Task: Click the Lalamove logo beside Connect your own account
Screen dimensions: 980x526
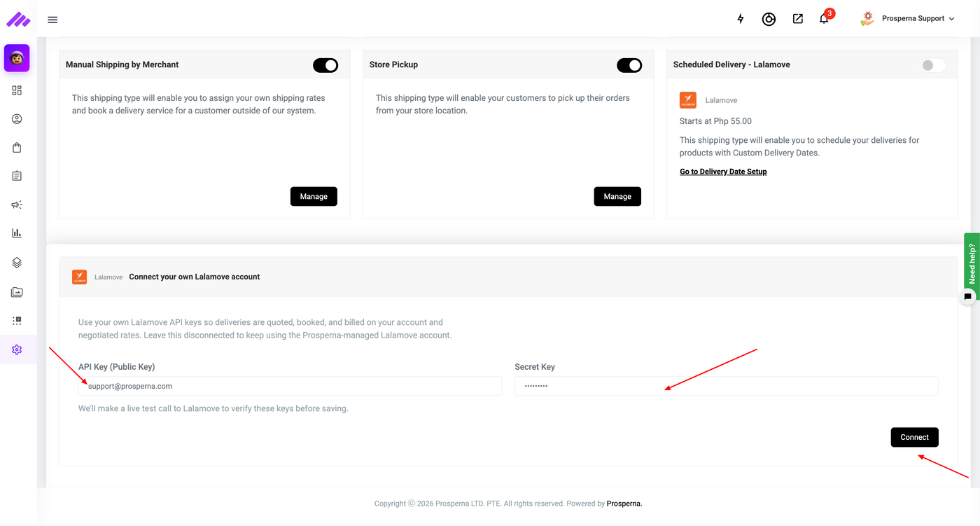Action: click(79, 277)
